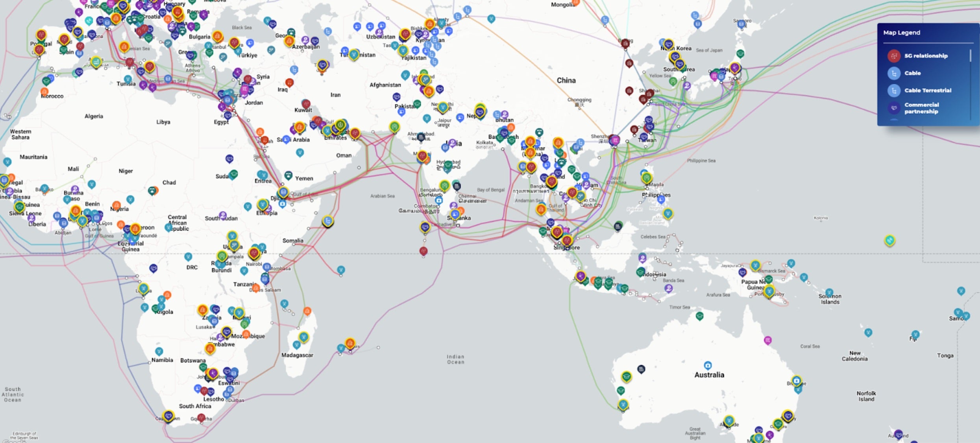Click the yellow-ringed cyan marker in the Pacific
This screenshot has width=980, height=443.
coord(889,240)
